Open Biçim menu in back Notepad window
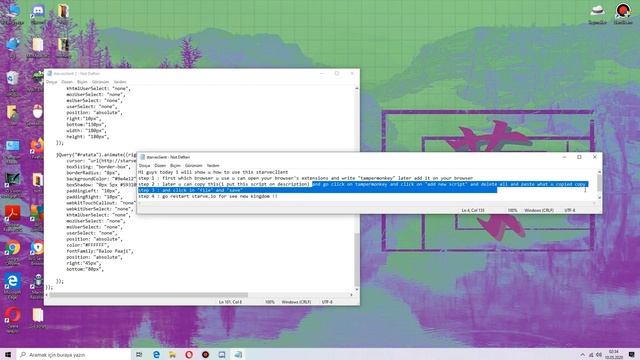 click(x=82, y=82)
